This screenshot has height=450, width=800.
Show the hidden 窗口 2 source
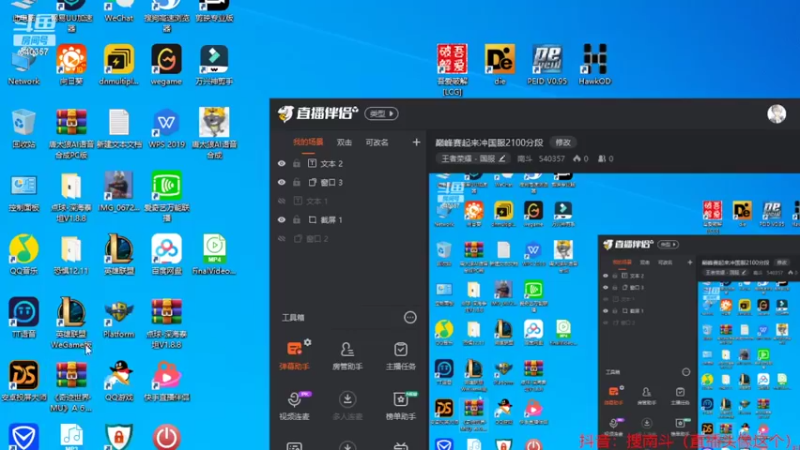pos(282,238)
